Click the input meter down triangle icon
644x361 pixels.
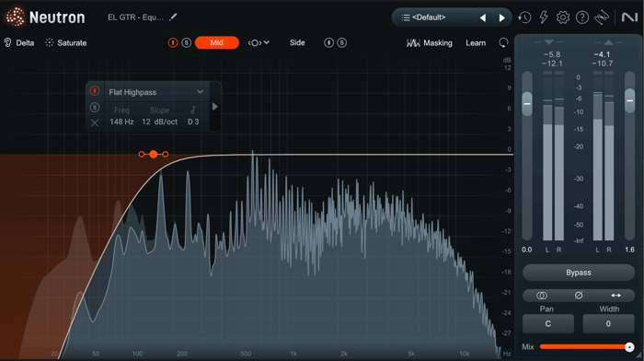(548, 42)
